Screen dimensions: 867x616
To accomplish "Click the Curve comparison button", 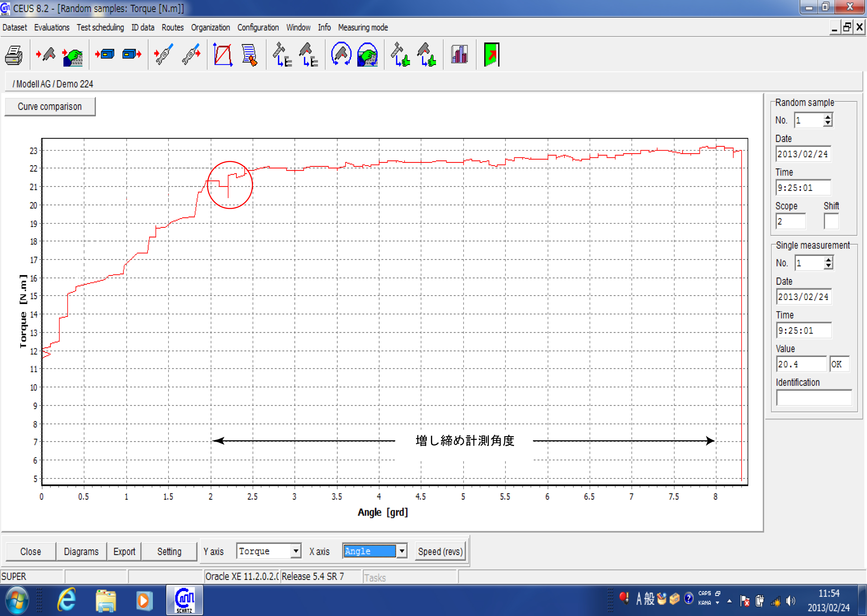I will (x=50, y=107).
